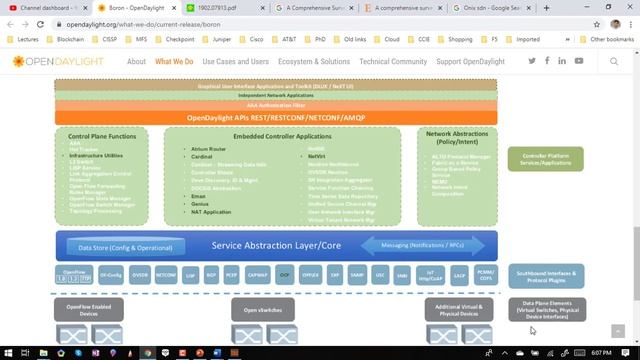Open the Cisco bookmark folder
640x360 pixels.
(x=251, y=40)
